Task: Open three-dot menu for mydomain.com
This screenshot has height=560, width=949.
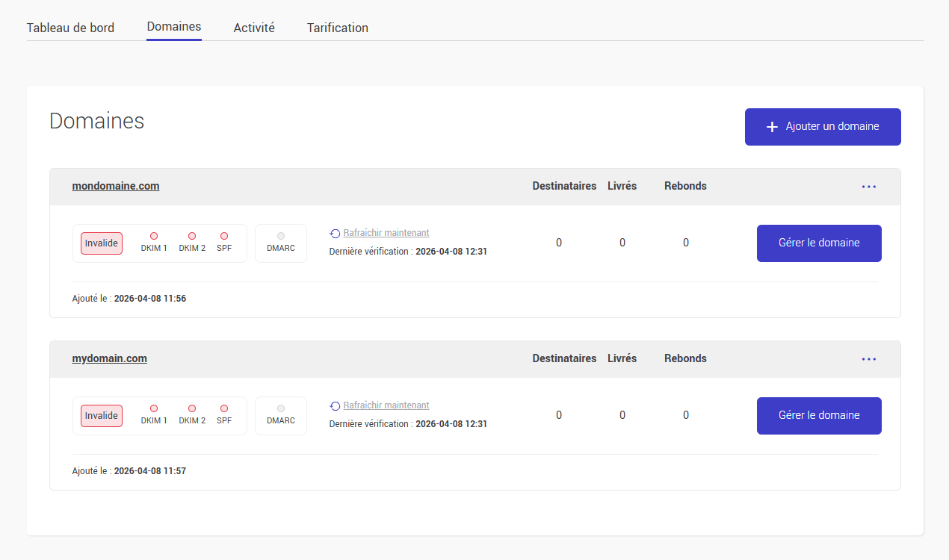Action: [x=868, y=359]
